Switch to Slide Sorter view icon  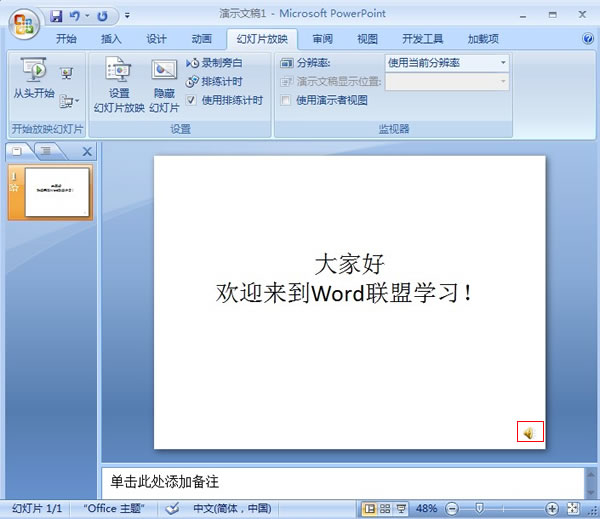385,509
